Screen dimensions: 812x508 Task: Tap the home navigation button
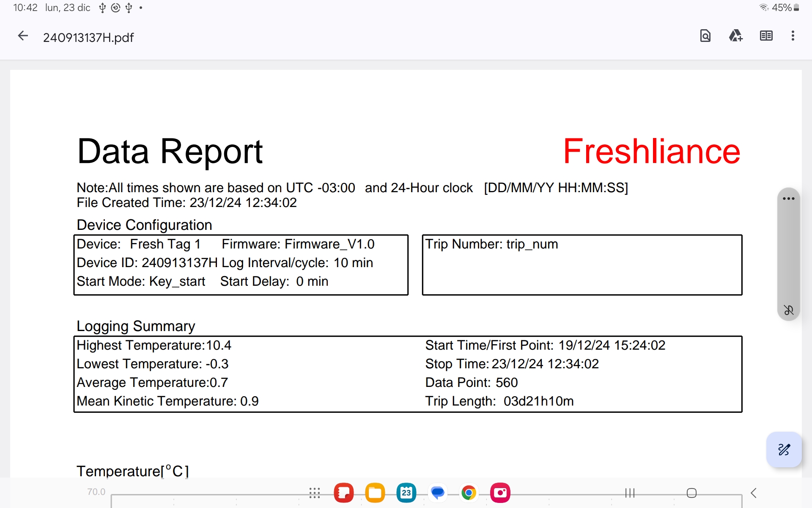[x=691, y=493]
